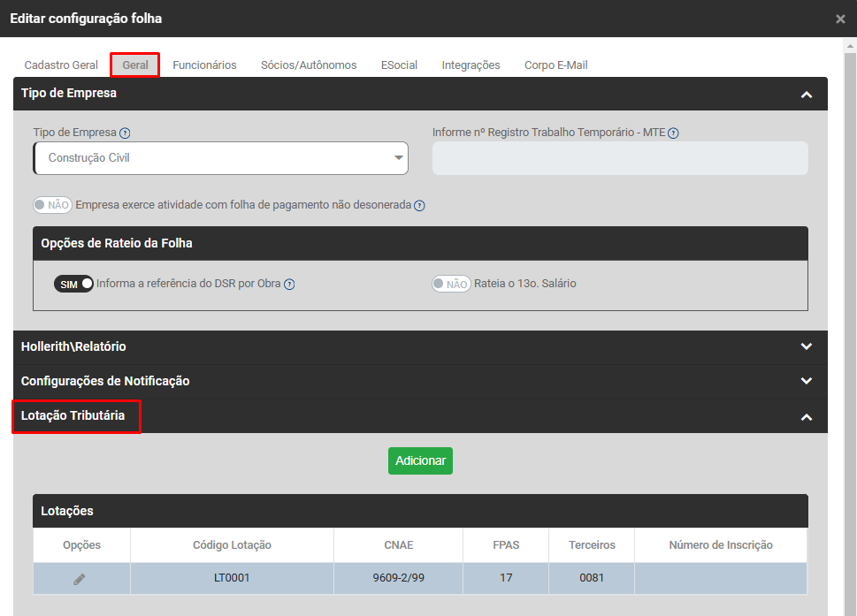857x616 pixels.
Task: Switch to the Funcionários tab
Action: click(x=204, y=65)
